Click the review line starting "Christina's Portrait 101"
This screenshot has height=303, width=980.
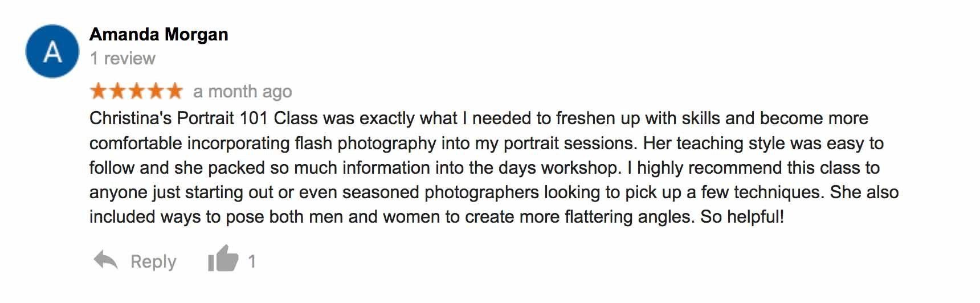pyautogui.click(x=479, y=118)
